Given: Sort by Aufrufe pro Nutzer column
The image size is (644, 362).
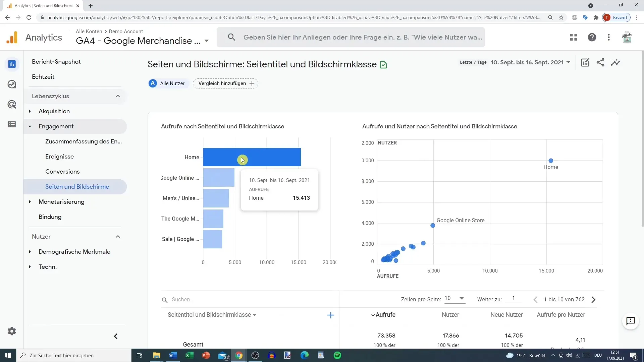Looking at the screenshot, I should click(x=561, y=315).
